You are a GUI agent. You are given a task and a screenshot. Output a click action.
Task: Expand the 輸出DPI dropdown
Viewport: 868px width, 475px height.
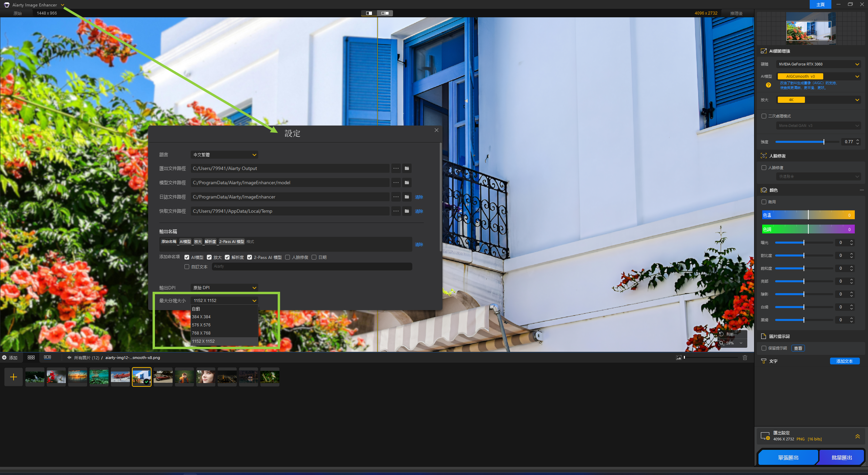click(x=224, y=288)
